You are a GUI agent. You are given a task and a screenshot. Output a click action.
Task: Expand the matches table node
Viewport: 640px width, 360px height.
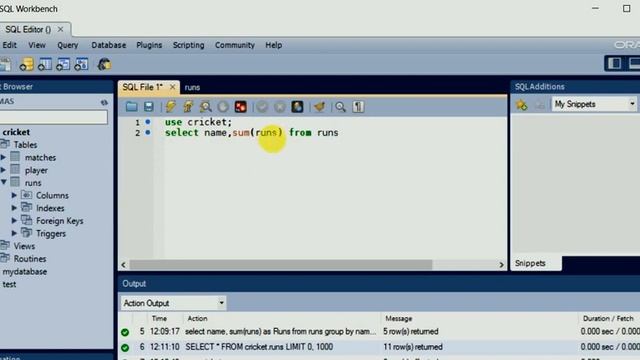(3, 157)
